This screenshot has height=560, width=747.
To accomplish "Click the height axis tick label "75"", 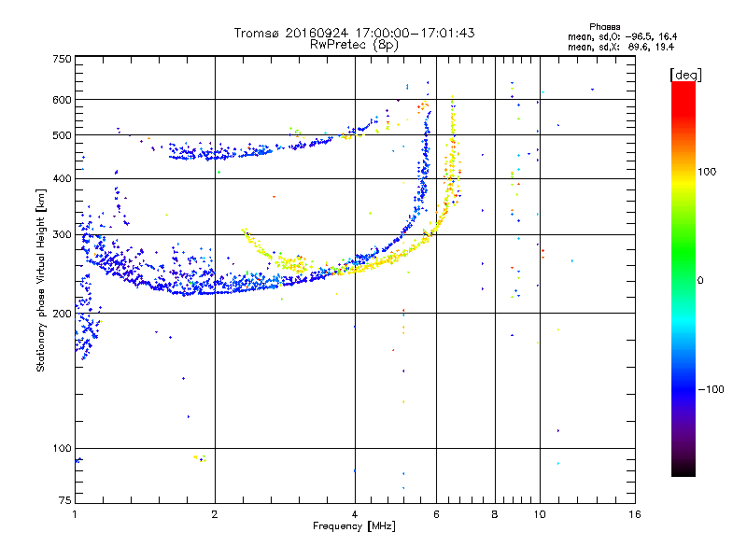I will coord(65,500).
